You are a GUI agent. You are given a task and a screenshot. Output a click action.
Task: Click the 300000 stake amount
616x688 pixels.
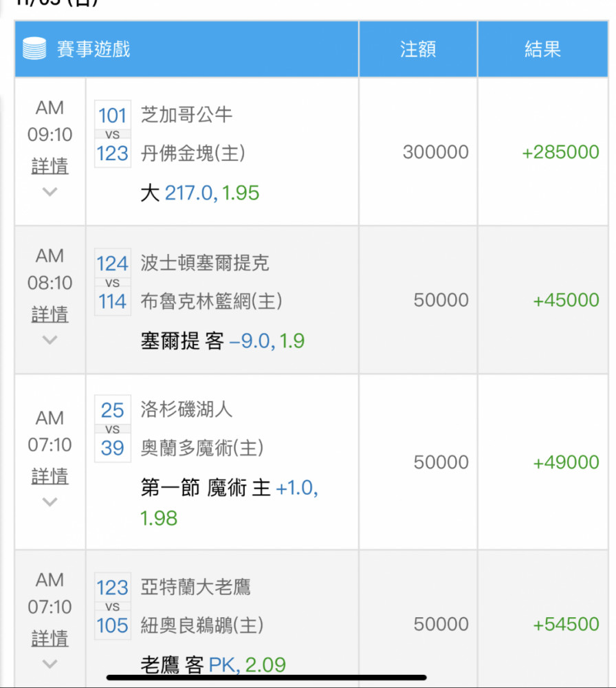click(x=436, y=152)
